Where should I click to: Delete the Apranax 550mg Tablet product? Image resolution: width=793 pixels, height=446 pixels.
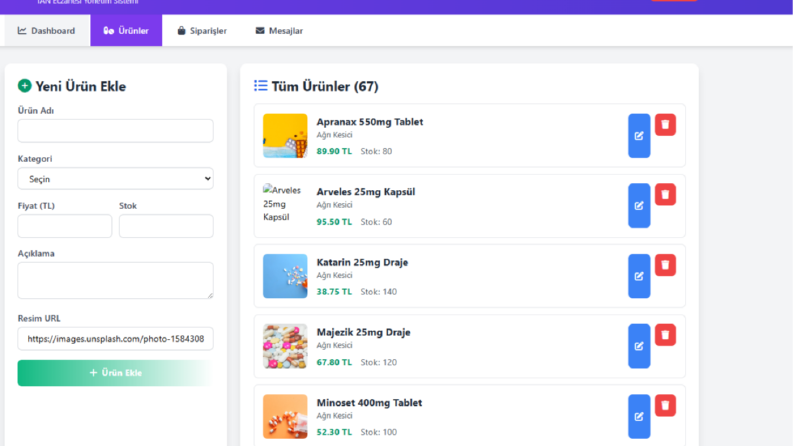pos(665,124)
